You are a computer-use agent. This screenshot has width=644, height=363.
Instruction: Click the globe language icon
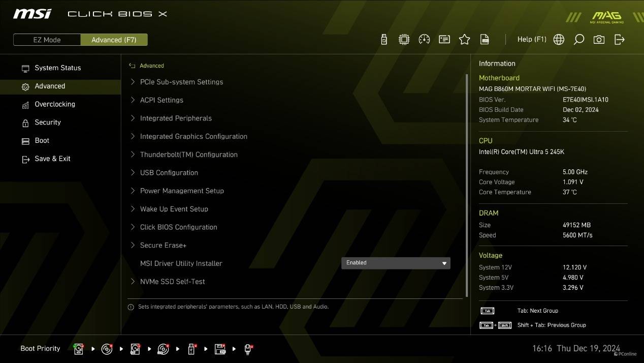click(559, 40)
